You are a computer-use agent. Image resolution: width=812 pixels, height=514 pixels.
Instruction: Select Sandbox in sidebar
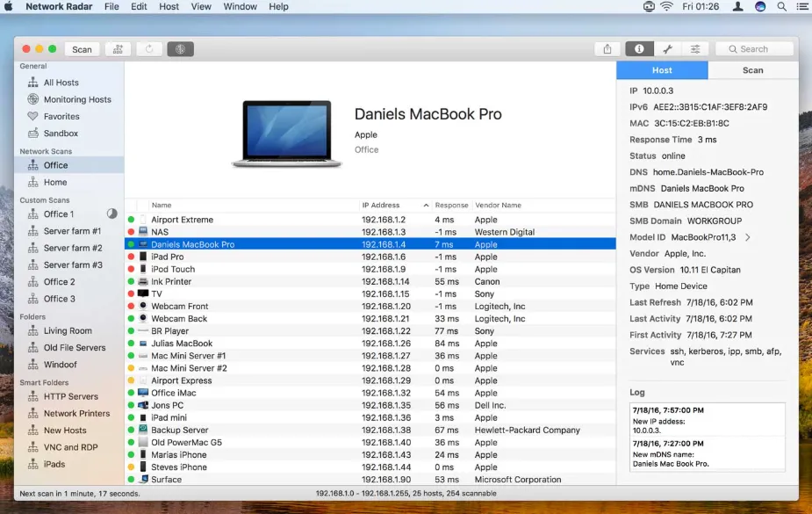point(69,134)
